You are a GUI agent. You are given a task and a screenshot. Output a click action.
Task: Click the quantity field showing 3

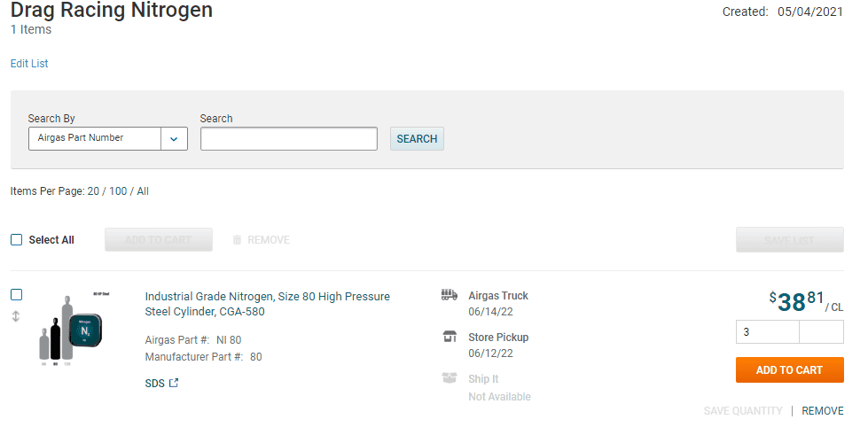768,332
